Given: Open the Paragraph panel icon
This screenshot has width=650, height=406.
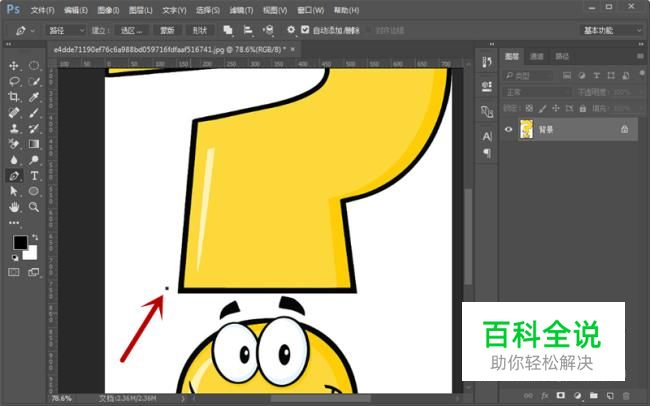Looking at the screenshot, I should (487, 153).
